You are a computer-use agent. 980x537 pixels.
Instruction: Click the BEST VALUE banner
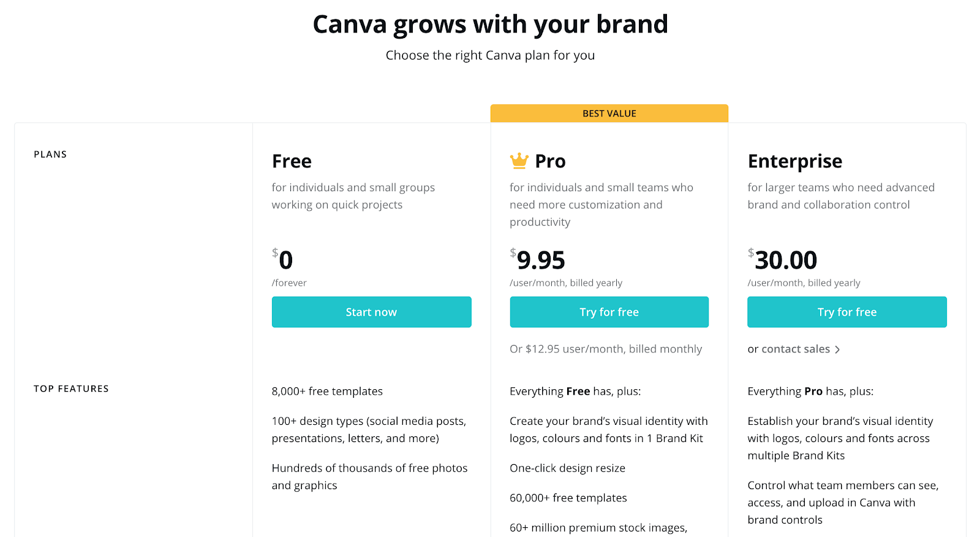[x=609, y=113]
